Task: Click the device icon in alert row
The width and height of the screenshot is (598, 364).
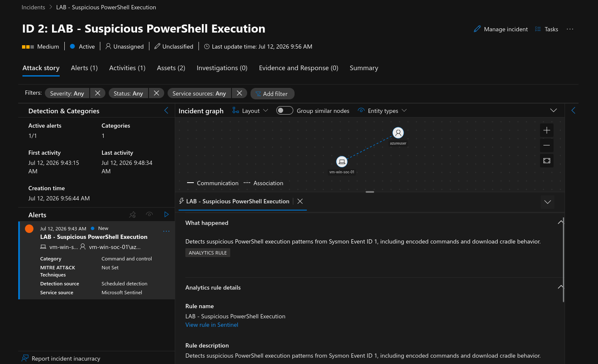Action: tap(43, 247)
